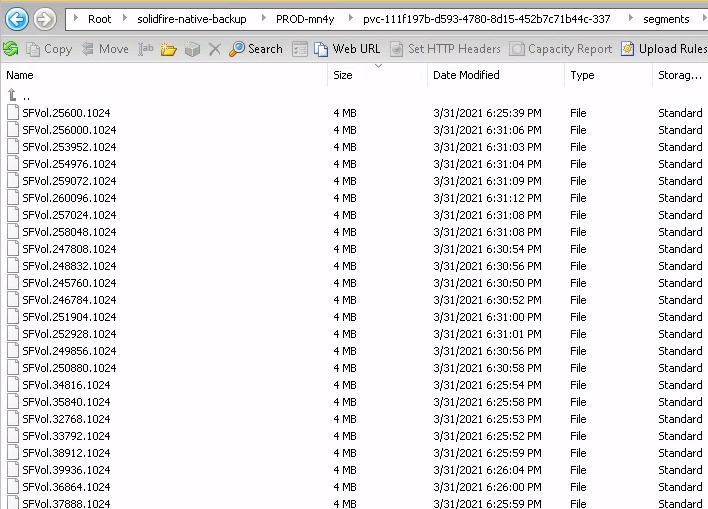Select file SFVol.36864.1024

(x=66, y=487)
